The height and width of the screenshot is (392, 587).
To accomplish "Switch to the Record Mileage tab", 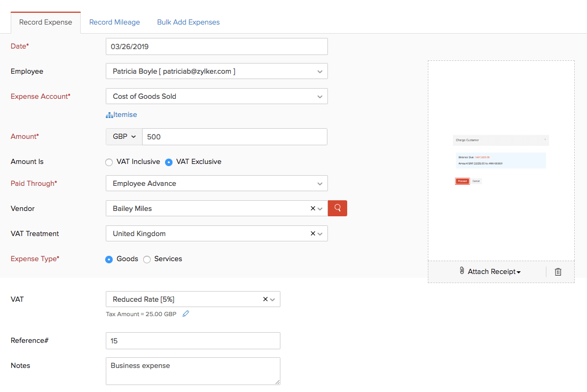I will pyautogui.click(x=114, y=22).
